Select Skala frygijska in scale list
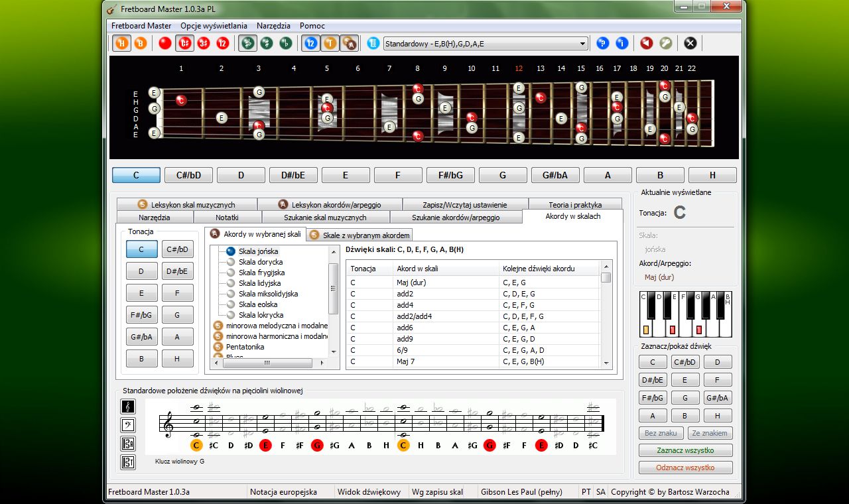Screen dimensions: 849x504 click(x=255, y=273)
